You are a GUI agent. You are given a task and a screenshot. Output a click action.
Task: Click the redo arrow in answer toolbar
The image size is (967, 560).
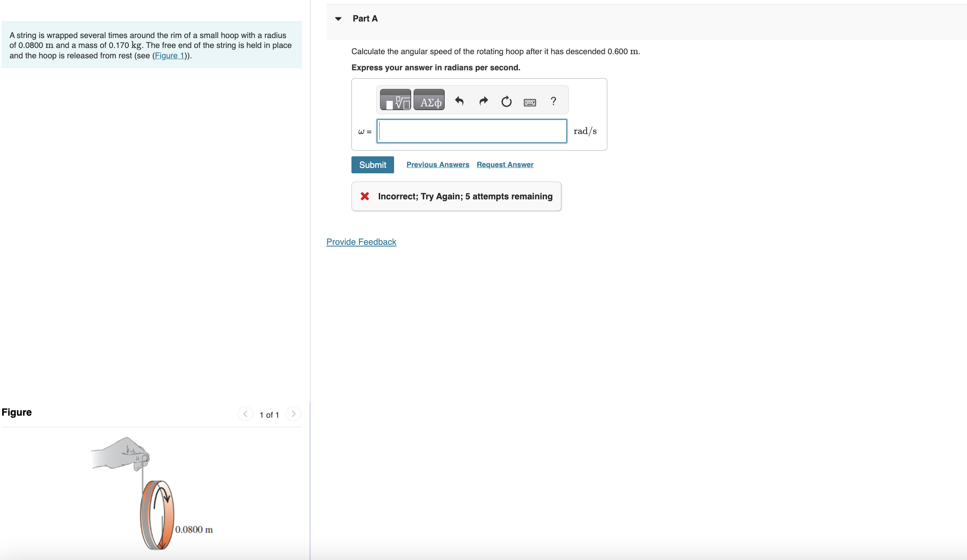(483, 101)
